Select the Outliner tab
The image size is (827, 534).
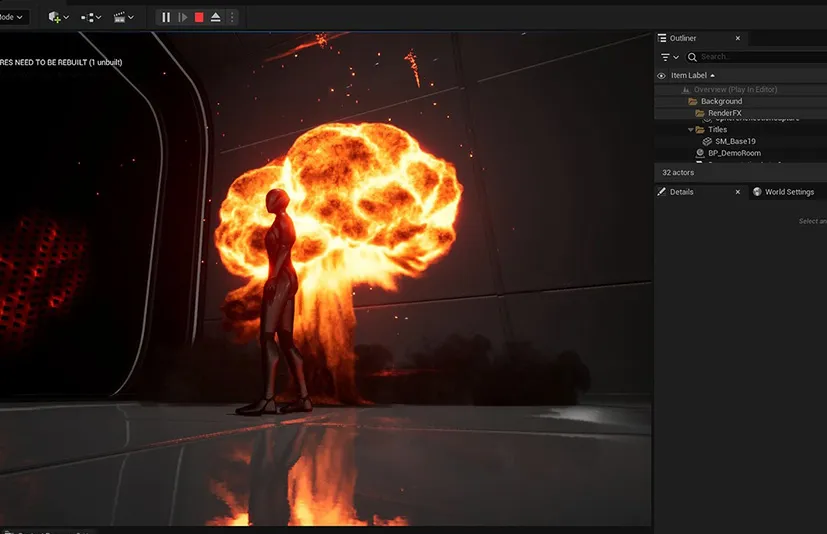tap(683, 38)
